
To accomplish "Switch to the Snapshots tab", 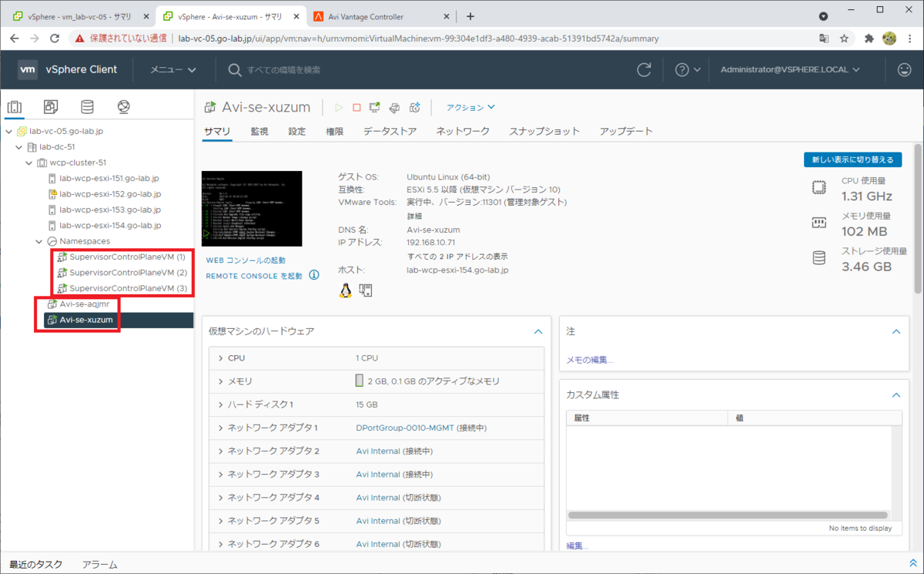I will tap(545, 131).
